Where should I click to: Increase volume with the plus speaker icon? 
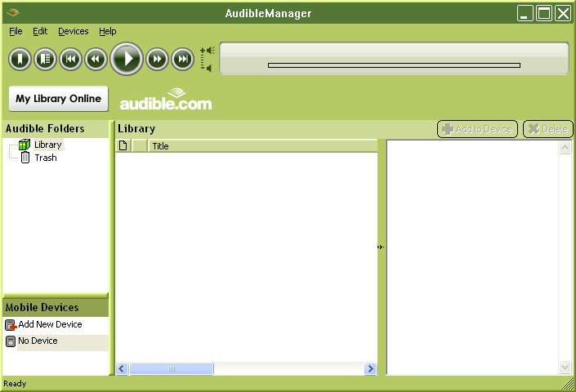coord(208,51)
